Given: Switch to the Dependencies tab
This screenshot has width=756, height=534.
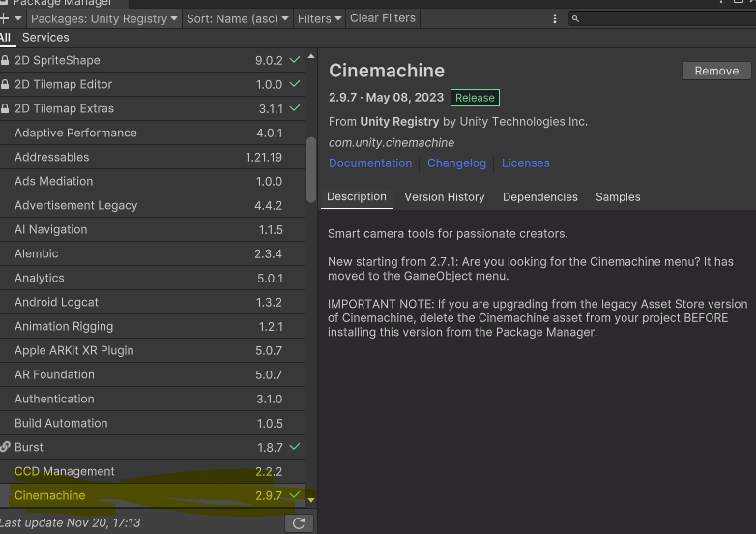Looking at the screenshot, I should [x=540, y=196].
